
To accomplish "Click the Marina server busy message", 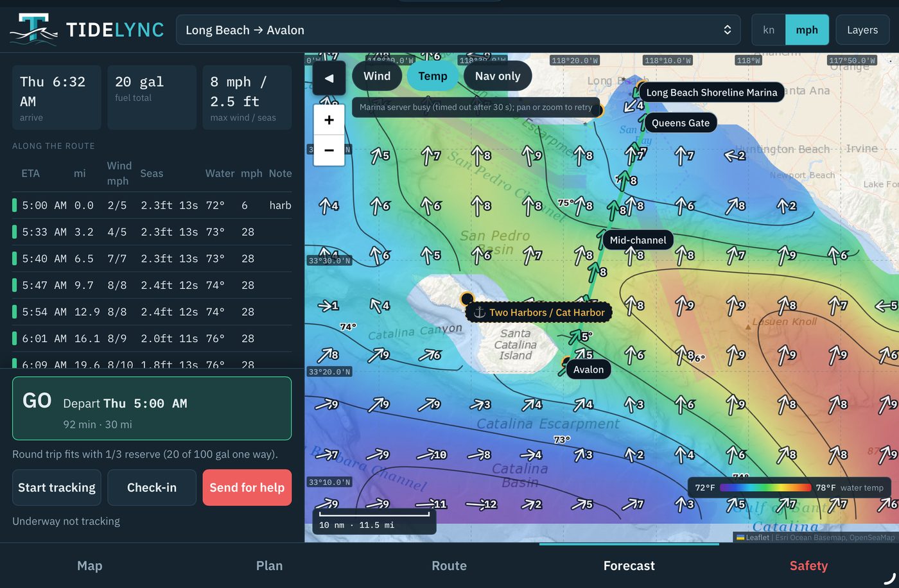I will (x=476, y=107).
